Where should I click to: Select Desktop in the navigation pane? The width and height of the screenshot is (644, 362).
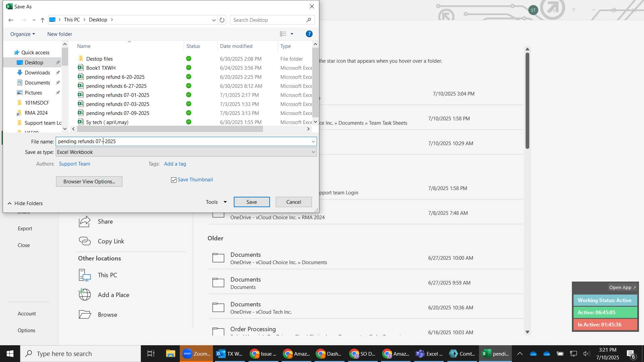click(x=34, y=63)
